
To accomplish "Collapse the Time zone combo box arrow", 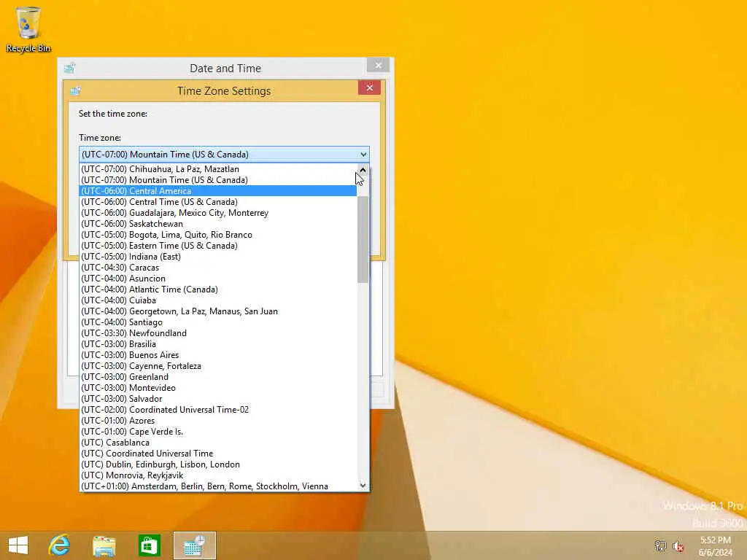I will [363, 155].
